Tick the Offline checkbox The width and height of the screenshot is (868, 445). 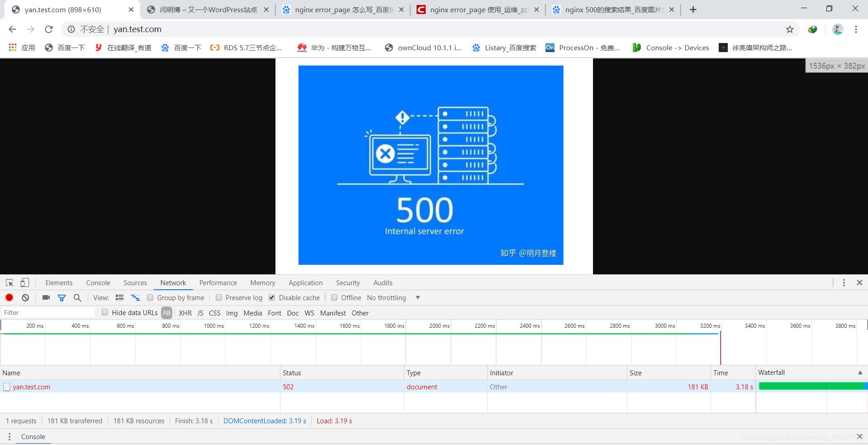334,297
